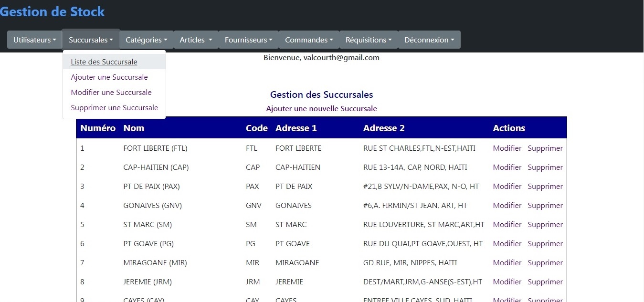Viewport: 644px width, 302px height.
Task: Click Modifier for GONAIVES row
Action: [507, 206]
